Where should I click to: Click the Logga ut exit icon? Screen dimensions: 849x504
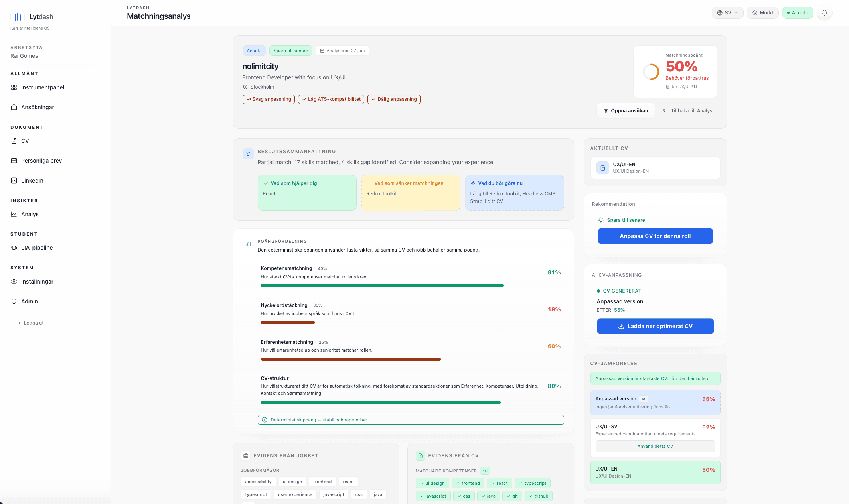click(x=18, y=323)
